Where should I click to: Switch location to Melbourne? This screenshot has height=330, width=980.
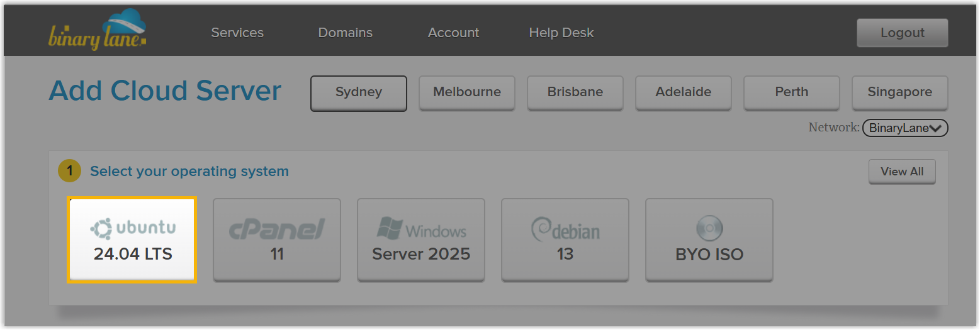(x=467, y=92)
